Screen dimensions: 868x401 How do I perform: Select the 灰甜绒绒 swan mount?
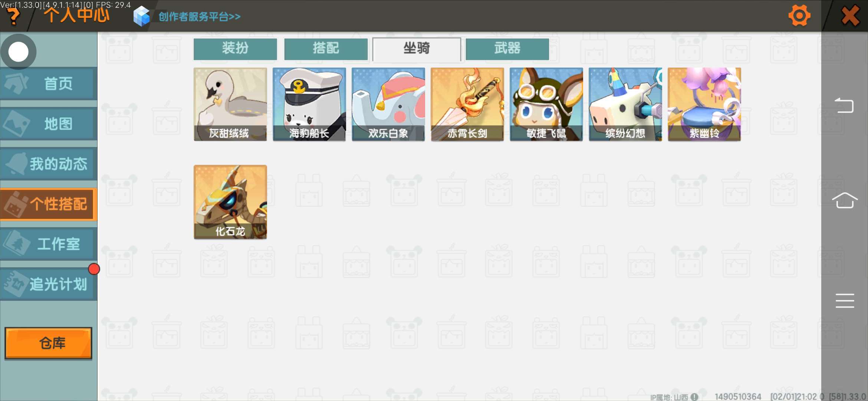pos(230,104)
